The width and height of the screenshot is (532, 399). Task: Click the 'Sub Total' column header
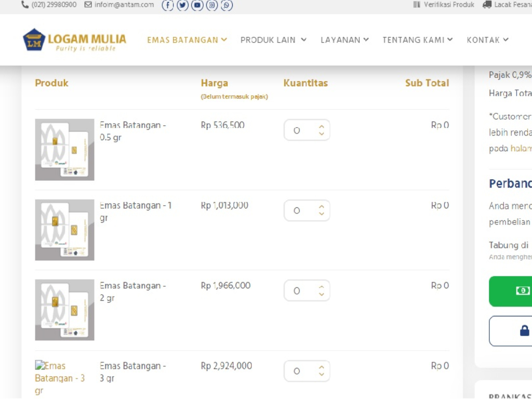(427, 83)
